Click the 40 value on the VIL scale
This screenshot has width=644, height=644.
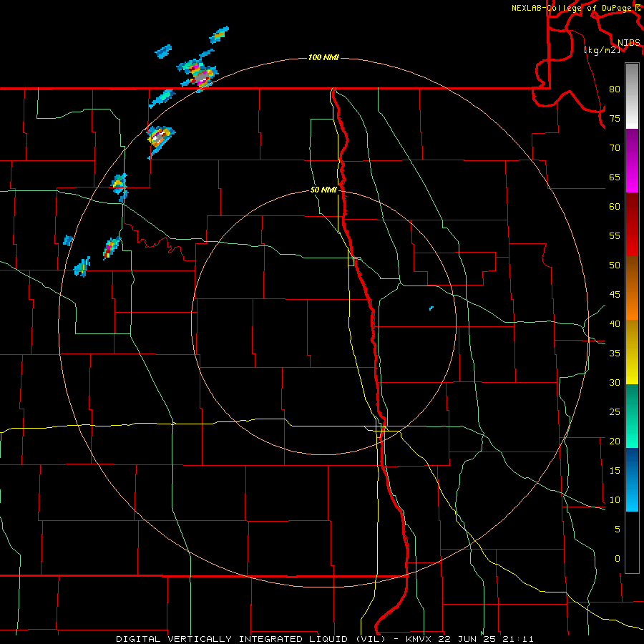(x=615, y=323)
